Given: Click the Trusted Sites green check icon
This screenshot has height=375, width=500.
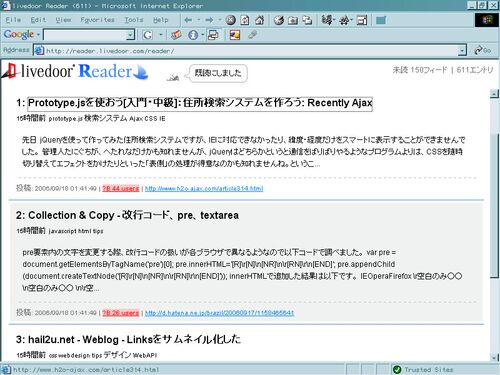Looking at the screenshot, I should pyautogui.click(x=397, y=369).
